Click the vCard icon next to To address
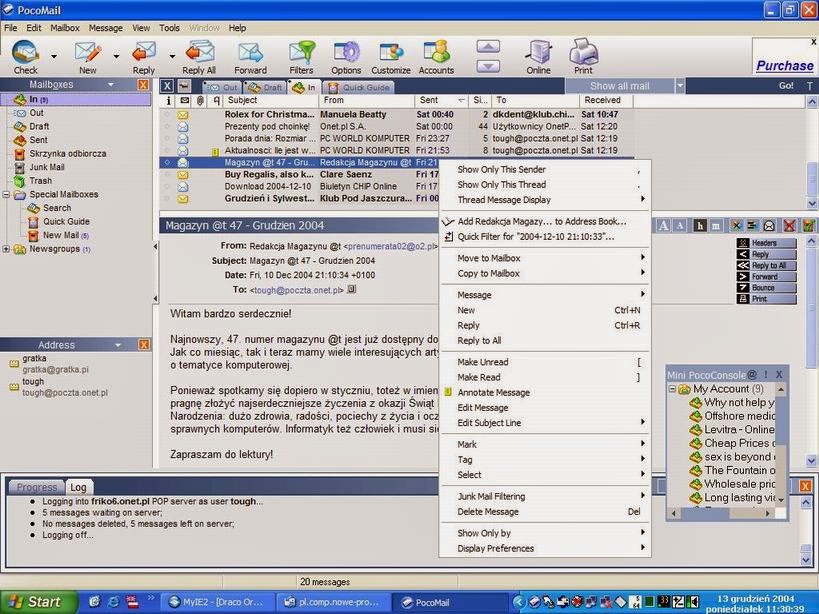 (352, 289)
